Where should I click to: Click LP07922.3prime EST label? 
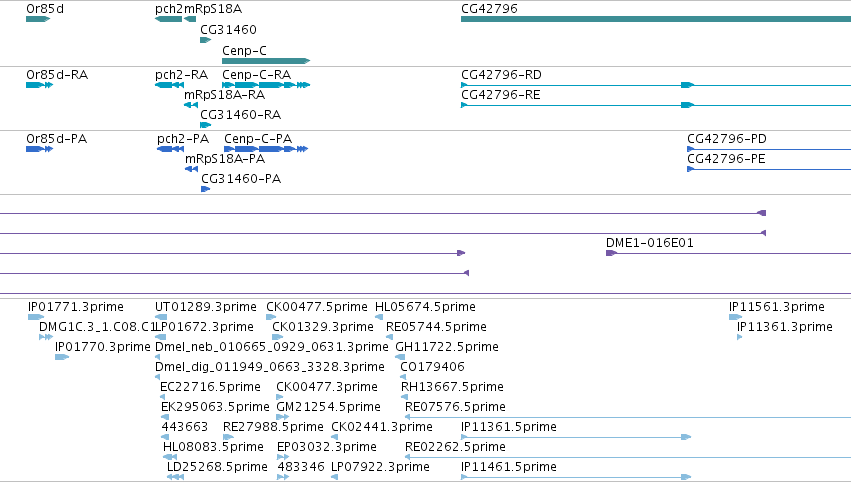(380, 467)
